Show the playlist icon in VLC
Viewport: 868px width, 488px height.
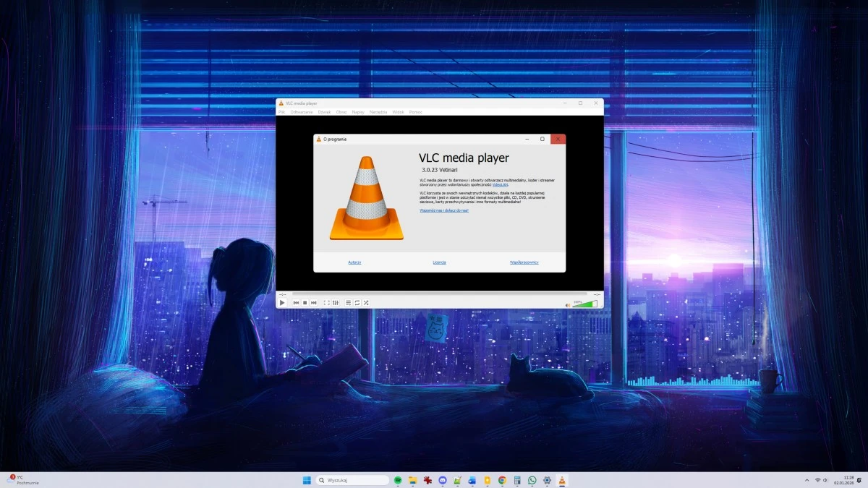point(348,302)
